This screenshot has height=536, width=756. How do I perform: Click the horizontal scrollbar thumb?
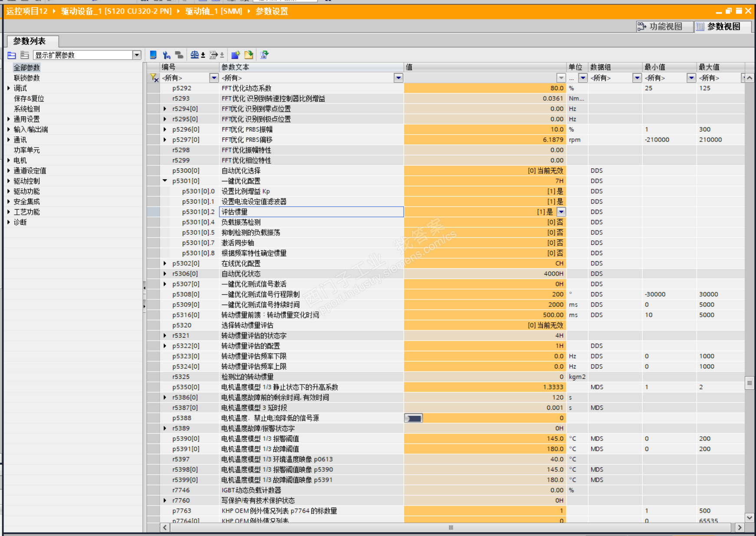[451, 528]
